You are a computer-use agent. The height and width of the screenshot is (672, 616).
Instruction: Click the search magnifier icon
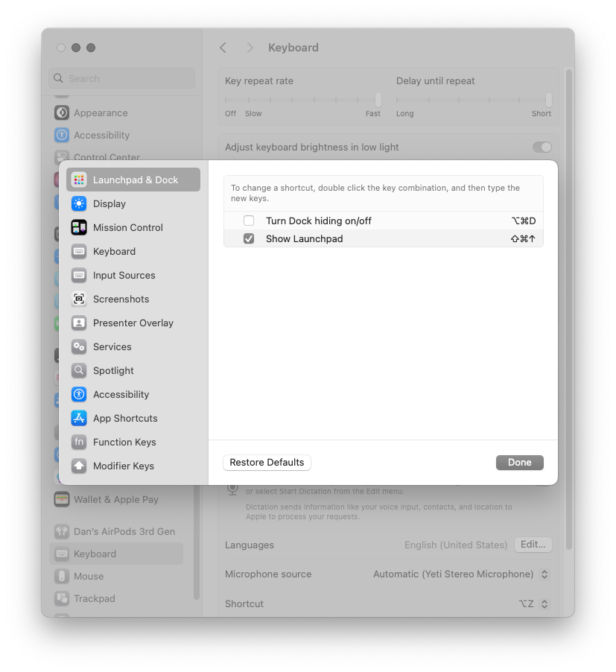(x=58, y=78)
